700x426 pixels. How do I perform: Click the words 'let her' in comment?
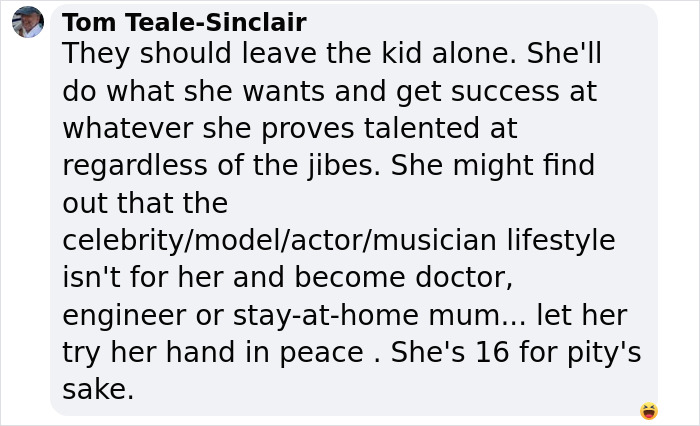point(581,315)
